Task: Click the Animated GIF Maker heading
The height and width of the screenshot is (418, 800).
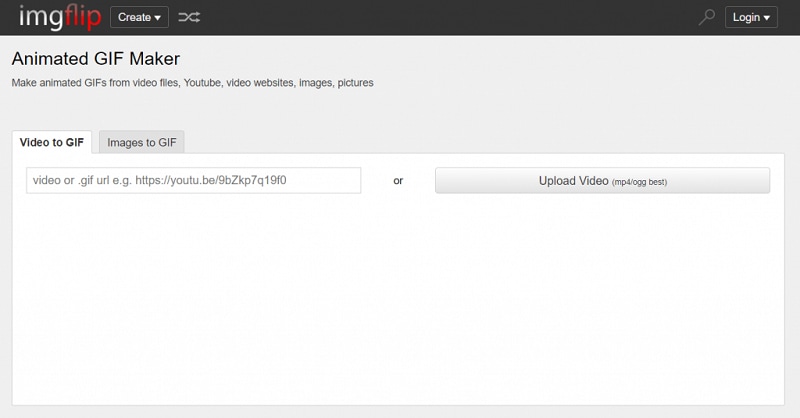Action: point(96,59)
